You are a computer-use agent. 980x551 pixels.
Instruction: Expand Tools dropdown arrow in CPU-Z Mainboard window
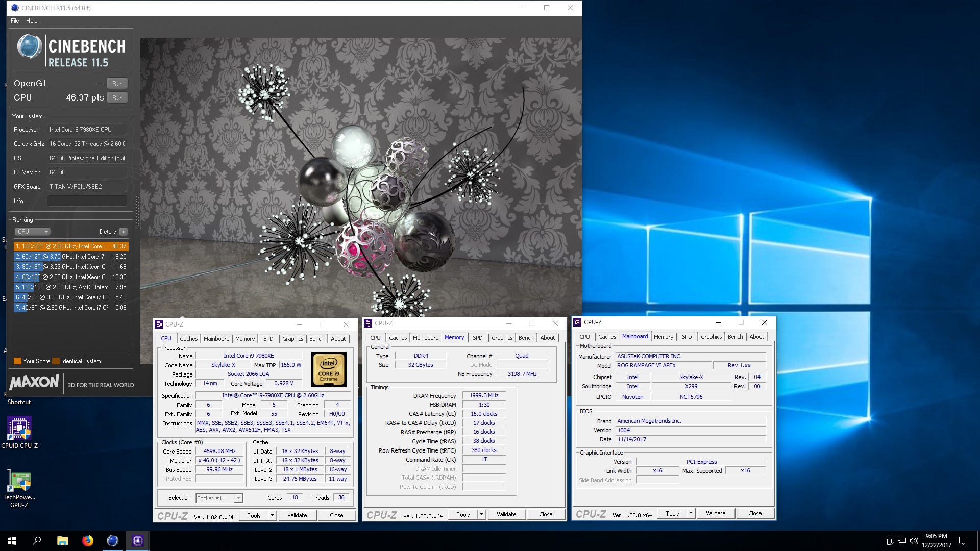click(691, 513)
